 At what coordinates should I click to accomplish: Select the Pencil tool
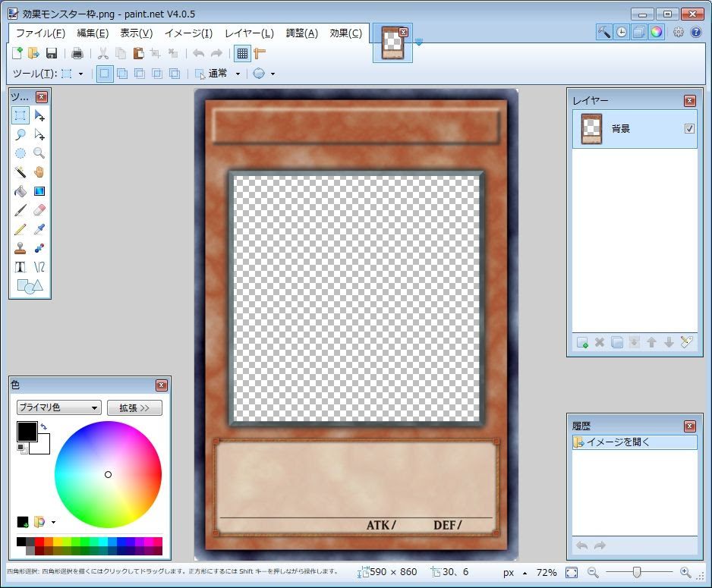(x=20, y=230)
